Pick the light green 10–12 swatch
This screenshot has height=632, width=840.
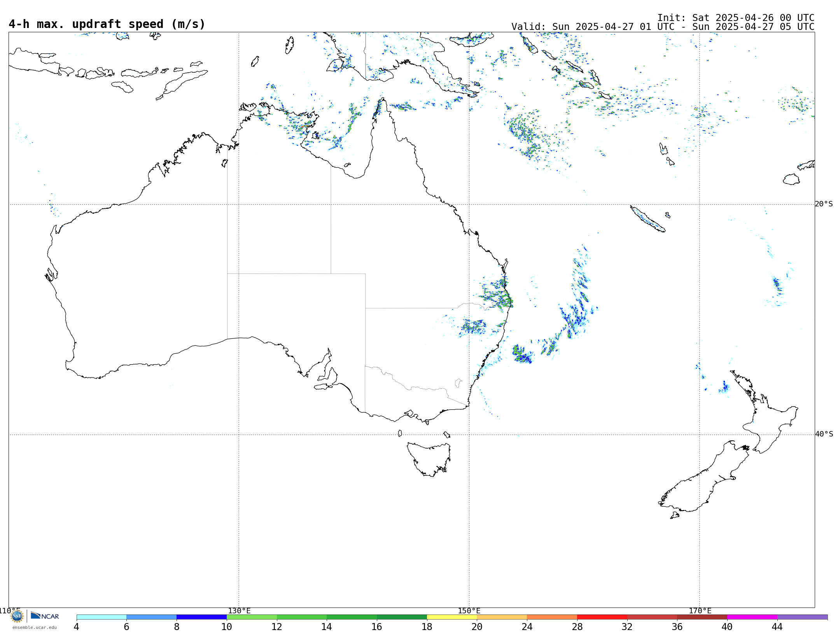click(252, 617)
